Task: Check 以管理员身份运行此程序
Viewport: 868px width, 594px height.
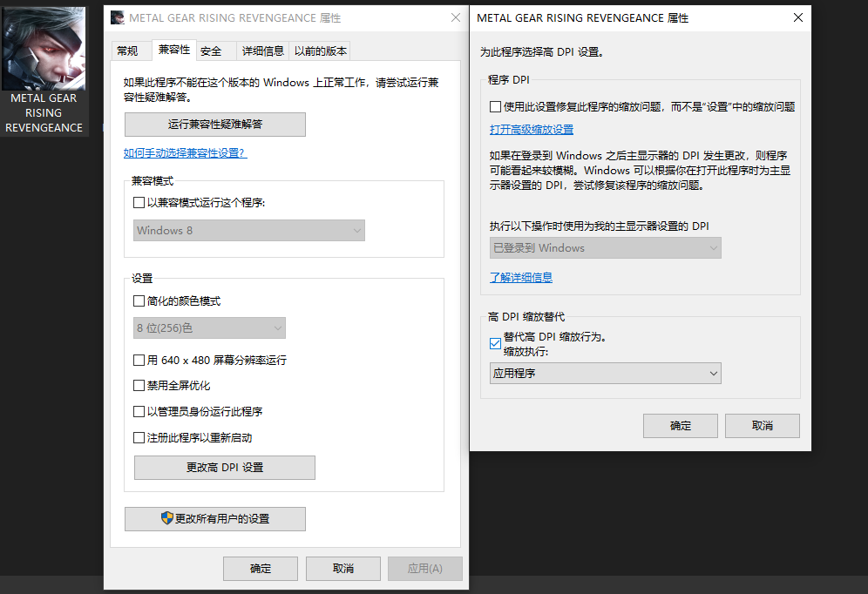Action: tap(139, 411)
